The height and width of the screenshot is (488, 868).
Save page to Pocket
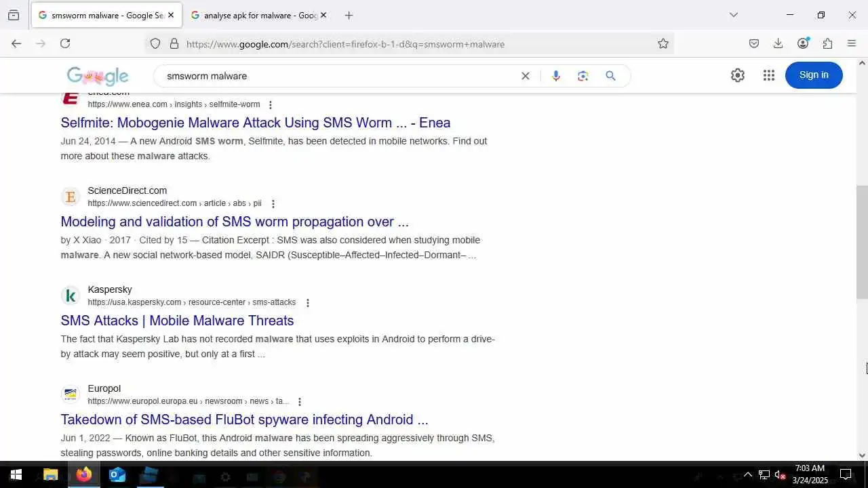[x=754, y=43]
